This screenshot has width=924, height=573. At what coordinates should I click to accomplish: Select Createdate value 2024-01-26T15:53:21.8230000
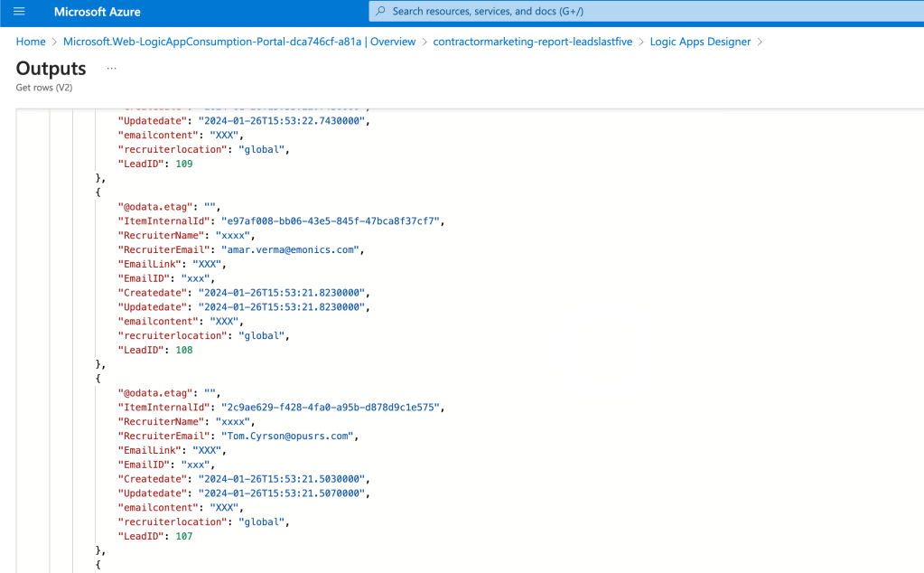(x=282, y=293)
